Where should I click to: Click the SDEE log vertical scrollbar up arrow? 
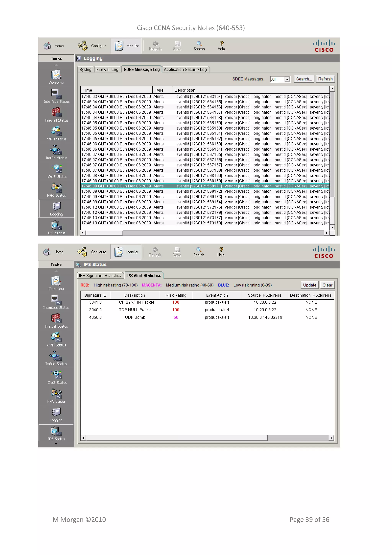(332, 89)
